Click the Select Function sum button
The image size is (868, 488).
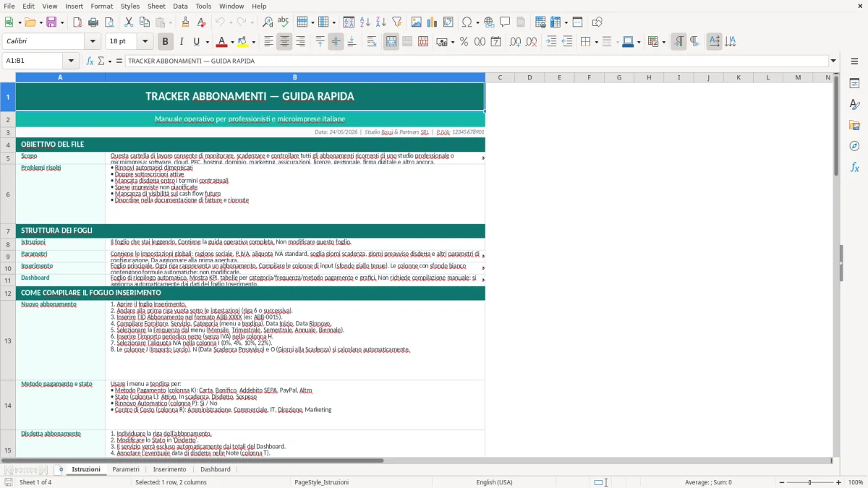click(101, 61)
